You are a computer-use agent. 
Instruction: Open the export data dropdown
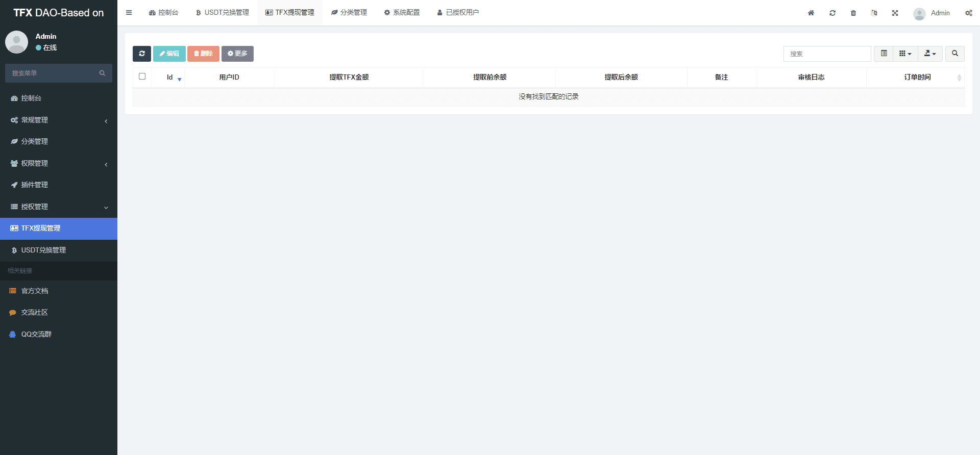[x=930, y=54]
